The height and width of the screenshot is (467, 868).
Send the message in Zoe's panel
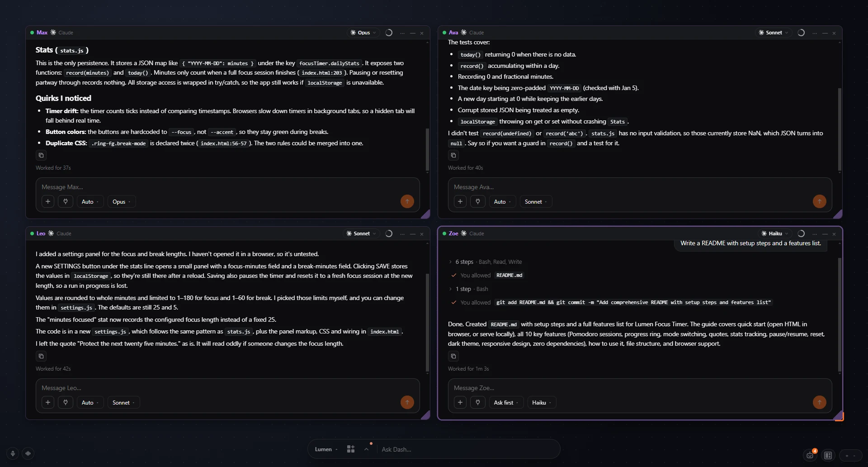coord(820,402)
